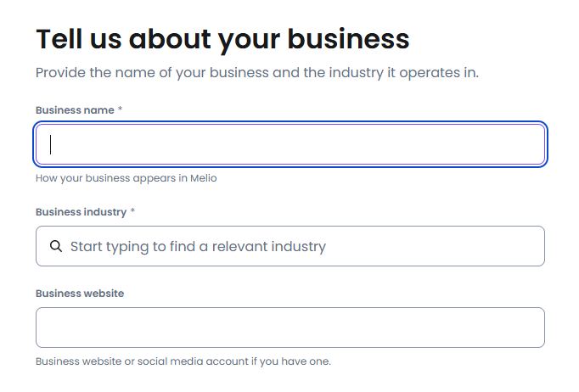This screenshot has width=579, height=392.
Task: Click the "Business name" field label
Action: (75, 110)
